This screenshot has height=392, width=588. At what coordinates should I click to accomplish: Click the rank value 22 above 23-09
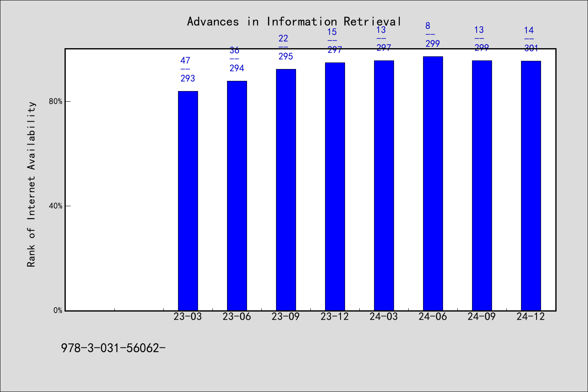283,38
